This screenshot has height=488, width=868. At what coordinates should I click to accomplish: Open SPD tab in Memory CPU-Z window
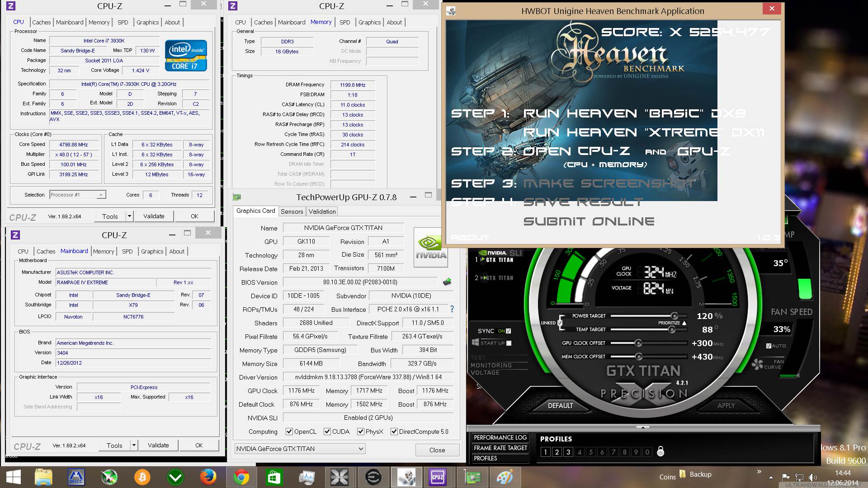345,22
